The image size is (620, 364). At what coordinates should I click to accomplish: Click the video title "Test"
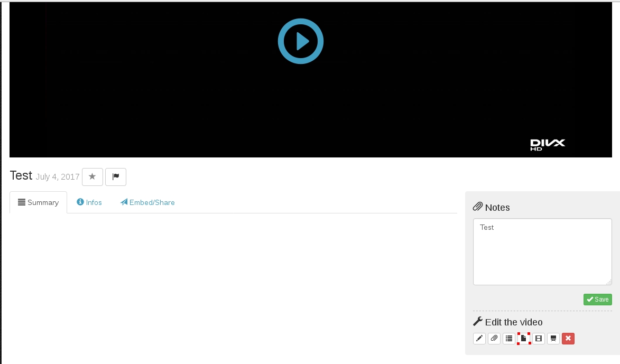pos(21,176)
